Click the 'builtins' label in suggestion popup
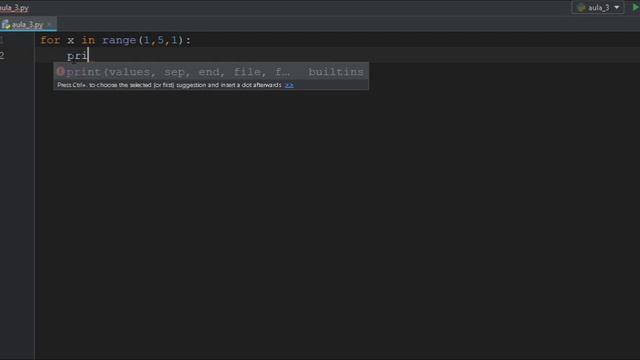The image size is (640, 360). 336,72
